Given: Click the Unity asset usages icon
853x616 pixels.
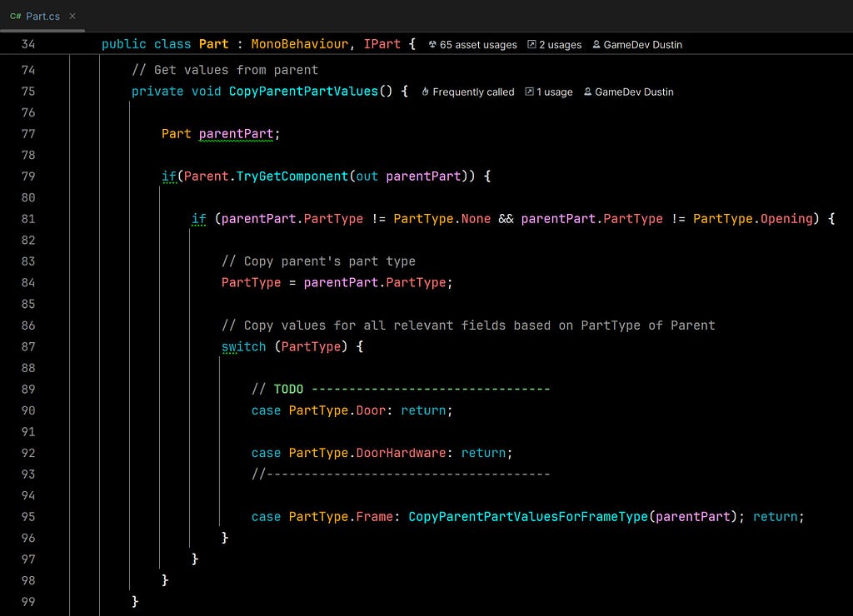Looking at the screenshot, I should [432, 45].
